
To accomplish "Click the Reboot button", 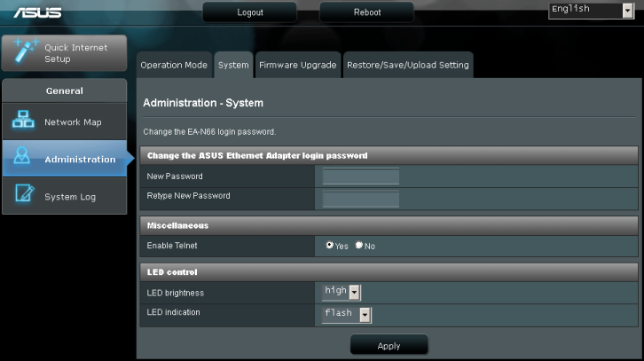I will (x=367, y=12).
